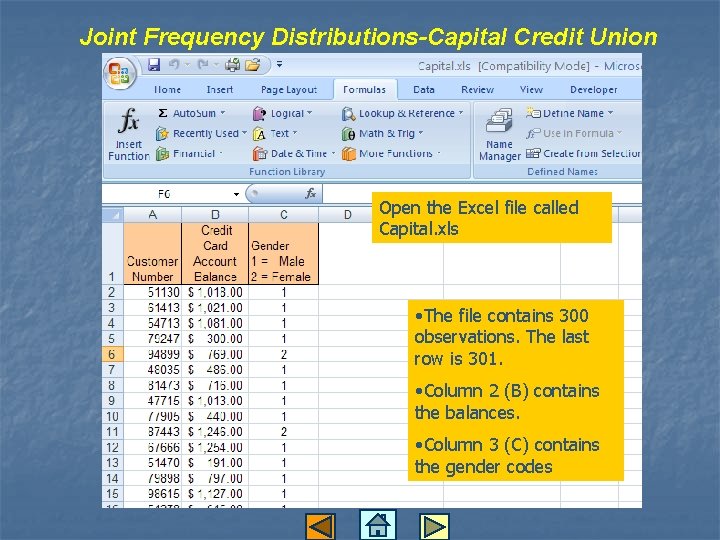Expand the Define Name dropdown arrow

(x=610, y=113)
